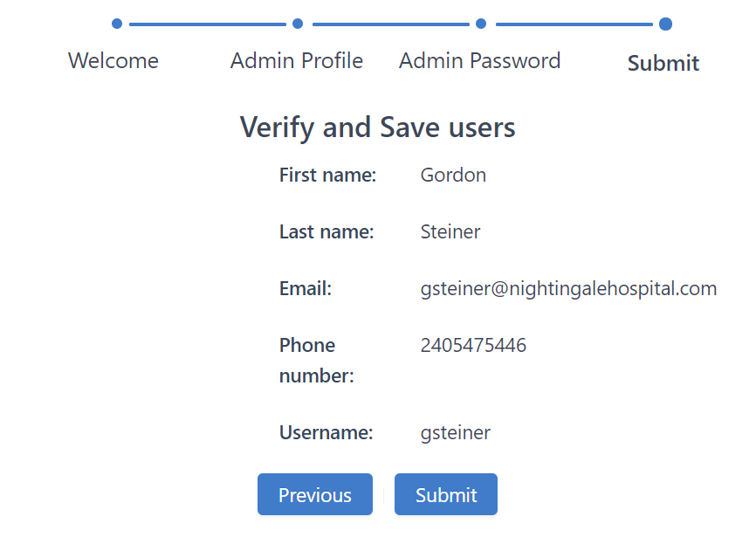This screenshot has width=756, height=558.
Task: Click the Submit step dot
Action: point(665,24)
